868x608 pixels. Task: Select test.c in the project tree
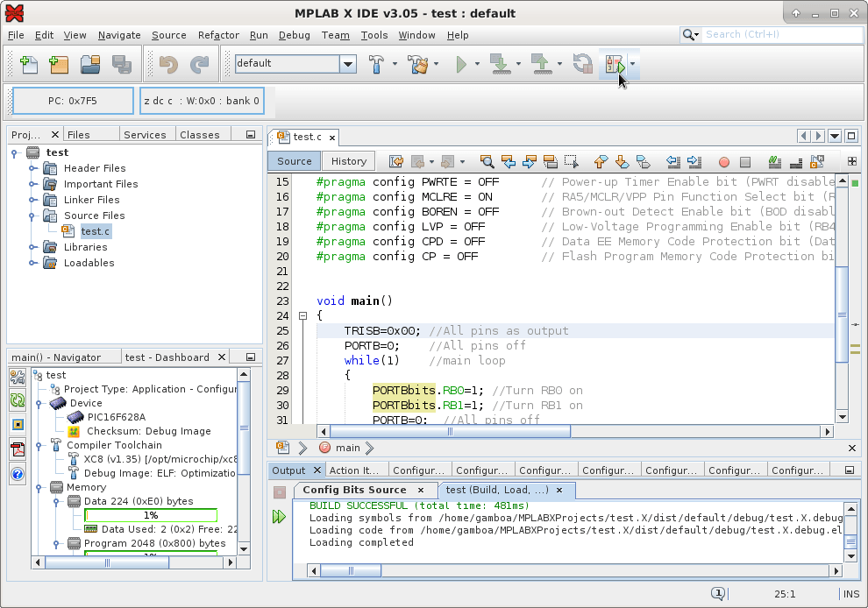pyautogui.click(x=96, y=231)
